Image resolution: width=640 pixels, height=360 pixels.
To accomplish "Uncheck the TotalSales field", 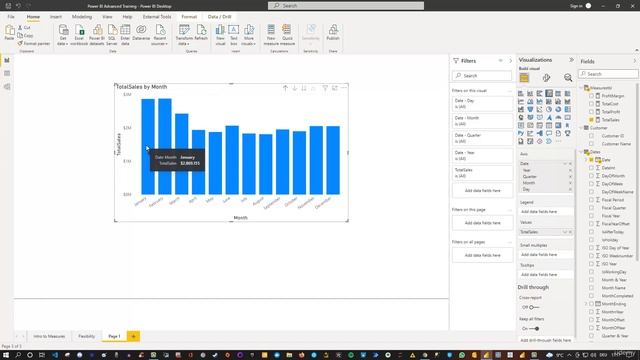I will point(591,120).
